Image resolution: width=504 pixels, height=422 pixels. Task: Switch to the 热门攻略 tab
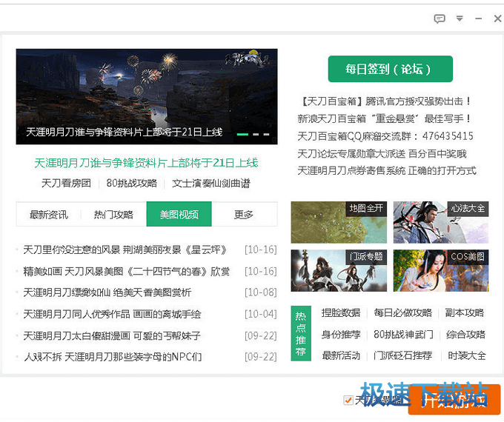pos(113,214)
